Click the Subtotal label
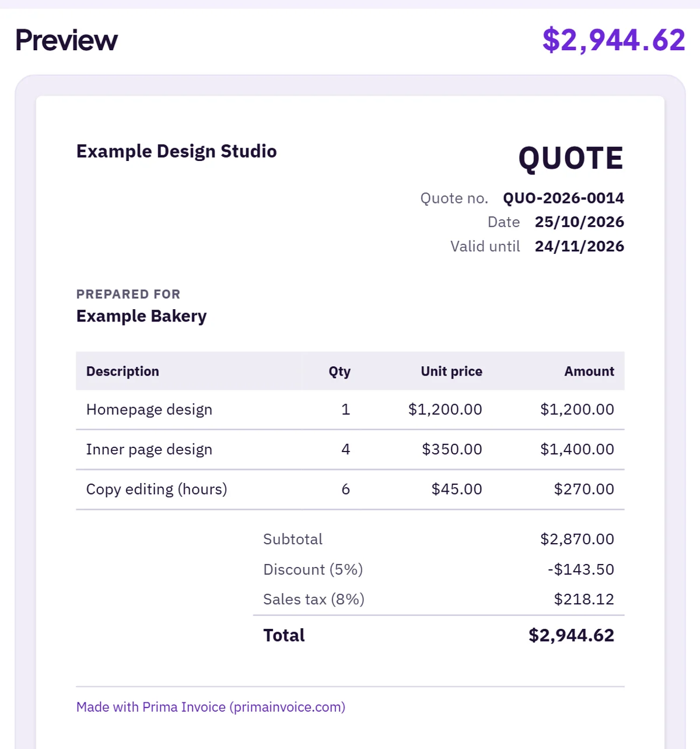Screen dimensions: 700x749 coord(293,540)
